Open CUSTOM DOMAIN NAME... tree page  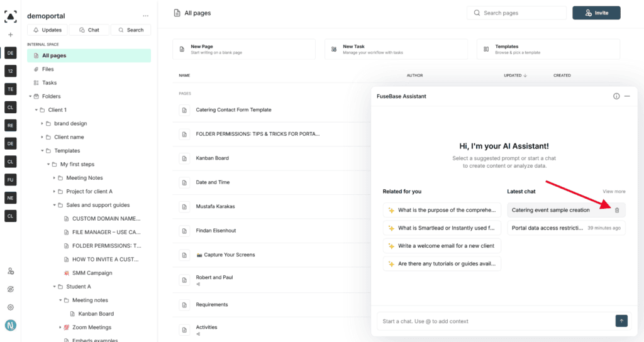[106, 219]
